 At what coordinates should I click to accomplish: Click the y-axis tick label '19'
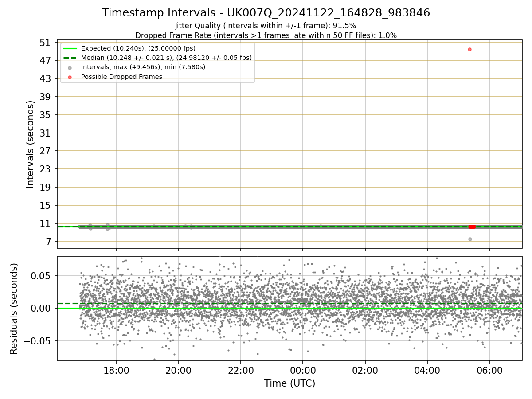45,188
